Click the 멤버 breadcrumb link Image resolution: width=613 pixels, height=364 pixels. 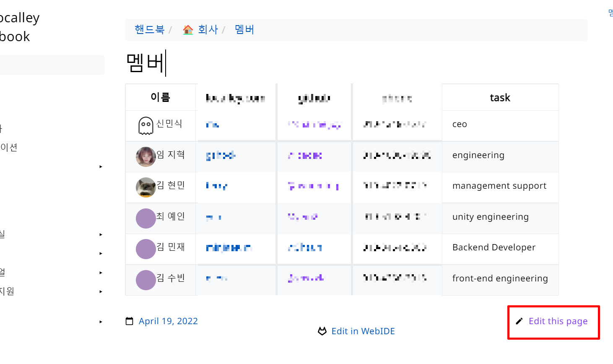(244, 30)
